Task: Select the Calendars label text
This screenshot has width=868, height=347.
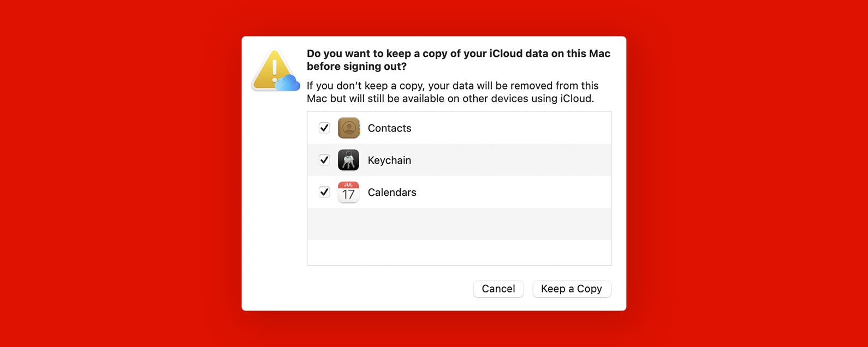Action: (x=392, y=193)
